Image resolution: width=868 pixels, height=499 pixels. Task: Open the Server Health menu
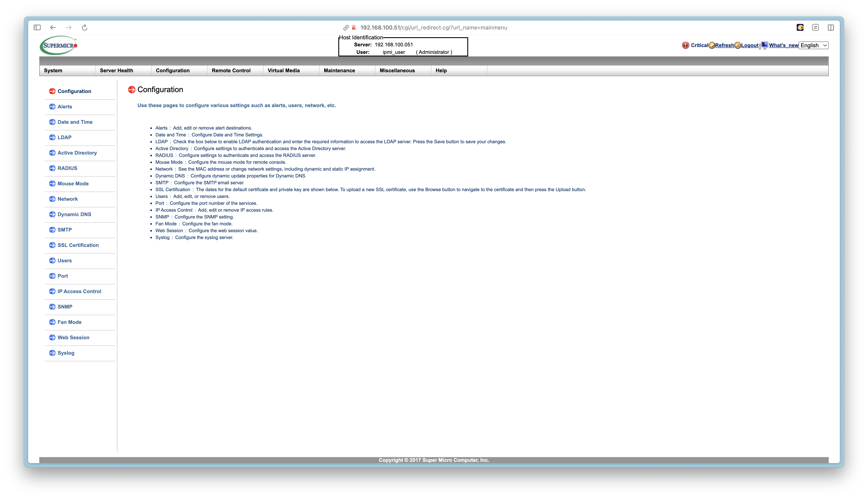[123, 71]
